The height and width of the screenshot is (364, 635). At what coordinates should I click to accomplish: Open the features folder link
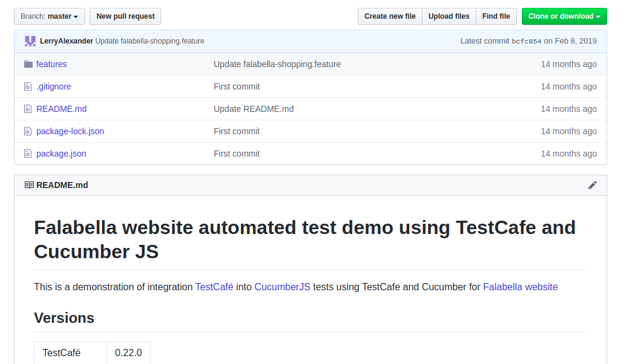tap(51, 64)
